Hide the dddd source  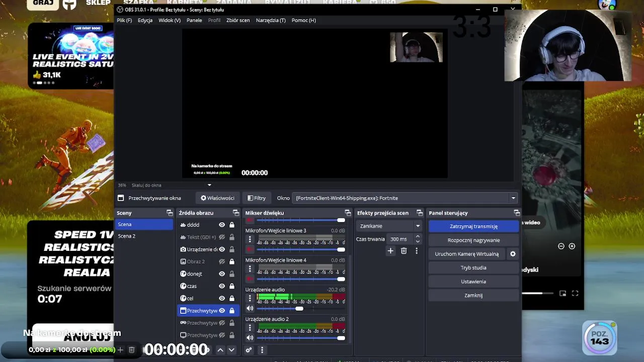[x=222, y=225]
